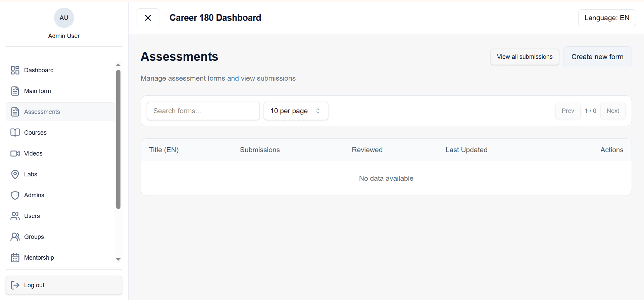Screen dimensions: 644x300
Task: Click the Assessments page heading
Action: (179, 57)
